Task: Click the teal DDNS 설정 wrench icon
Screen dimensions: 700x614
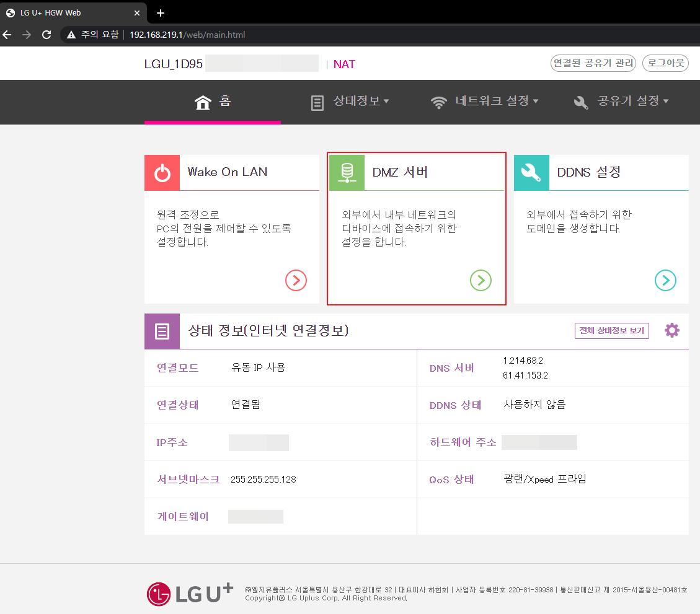Action: [x=532, y=173]
